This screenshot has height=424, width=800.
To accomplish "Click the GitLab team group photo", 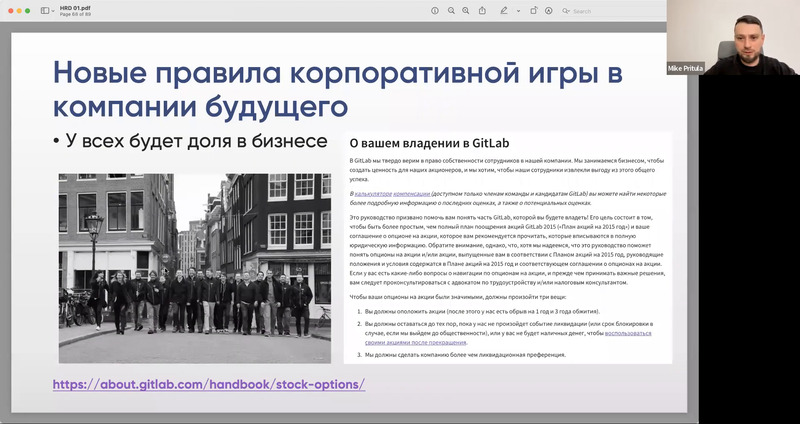I will 194,267.
